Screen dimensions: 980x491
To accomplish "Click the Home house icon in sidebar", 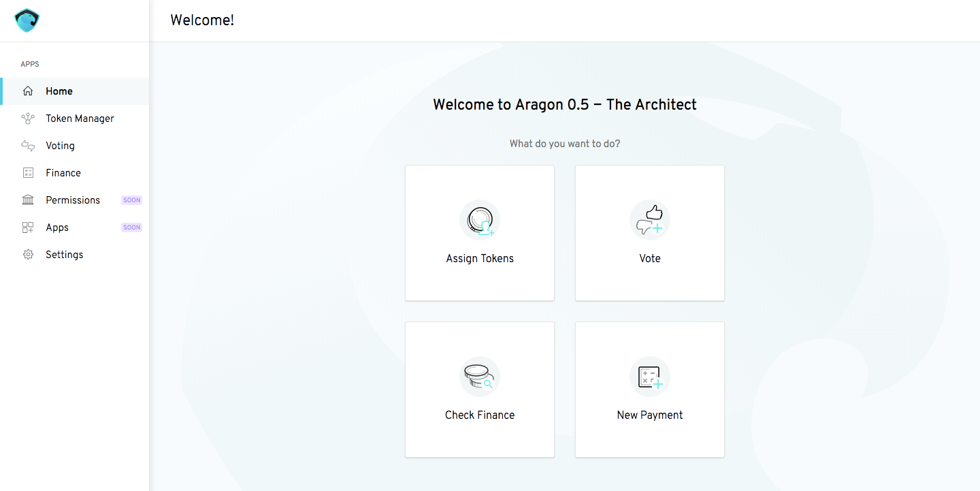I will point(28,91).
